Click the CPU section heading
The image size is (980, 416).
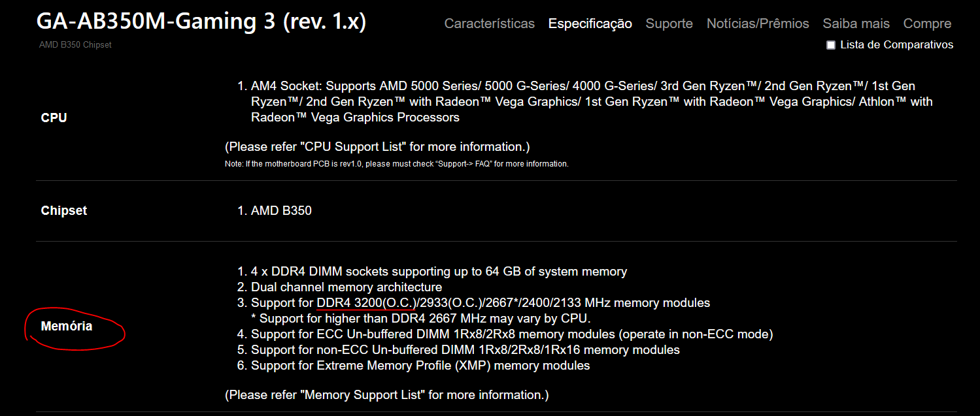(x=54, y=118)
